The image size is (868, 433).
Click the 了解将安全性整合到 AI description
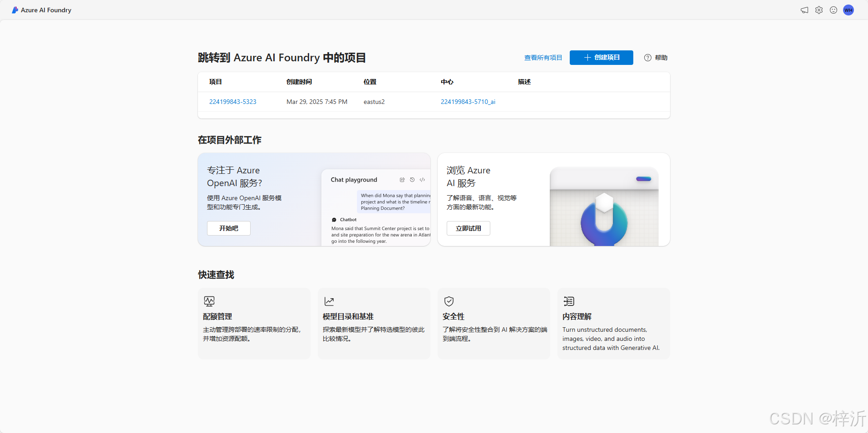[495, 334]
